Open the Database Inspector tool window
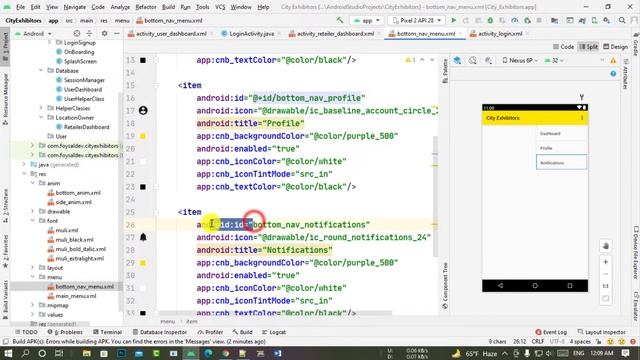The image size is (640, 360). point(160,332)
